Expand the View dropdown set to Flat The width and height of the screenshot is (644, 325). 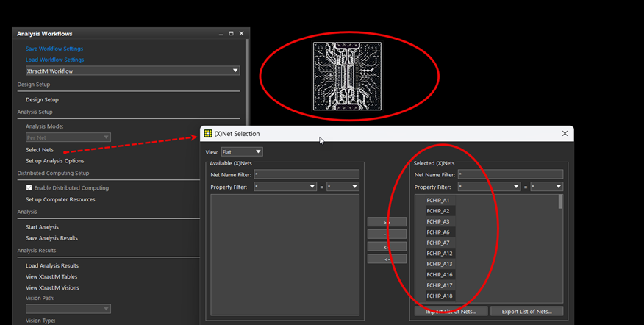click(x=242, y=152)
